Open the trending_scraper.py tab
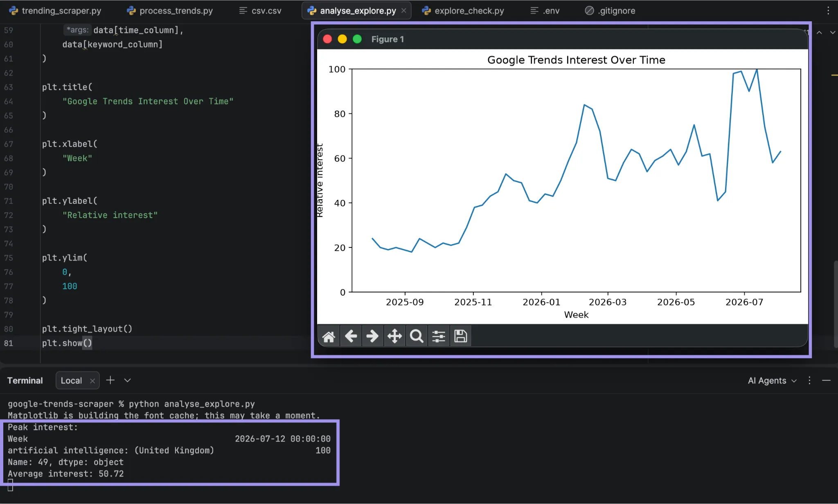The height and width of the screenshot is (504, 838). (55, 11)
